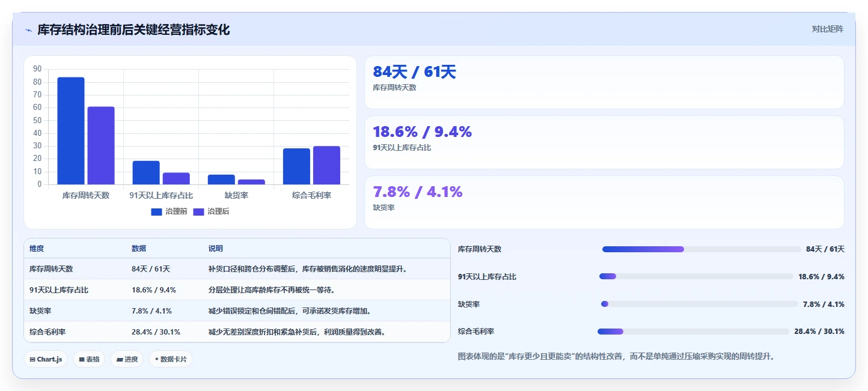
Task: Click the 缺货率 label beside its progress bar
Action: click(x=469, y=305)
